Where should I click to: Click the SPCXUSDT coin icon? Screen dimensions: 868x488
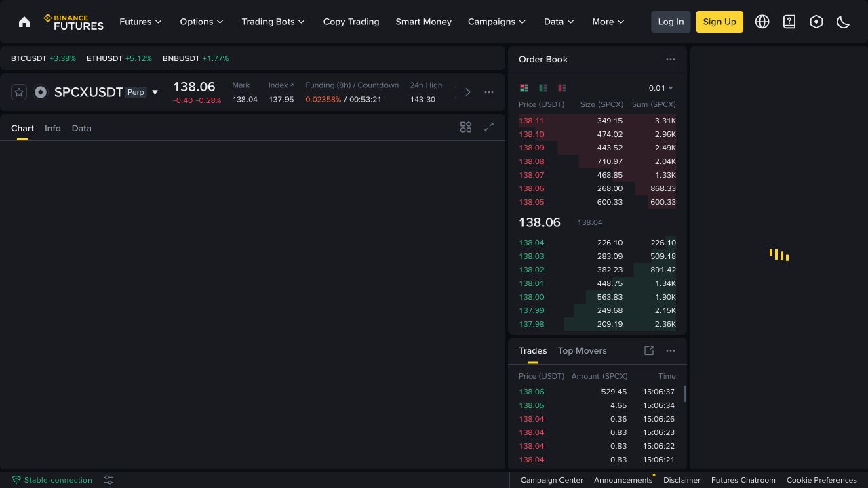pyautogui.click(x=41, y=92)
